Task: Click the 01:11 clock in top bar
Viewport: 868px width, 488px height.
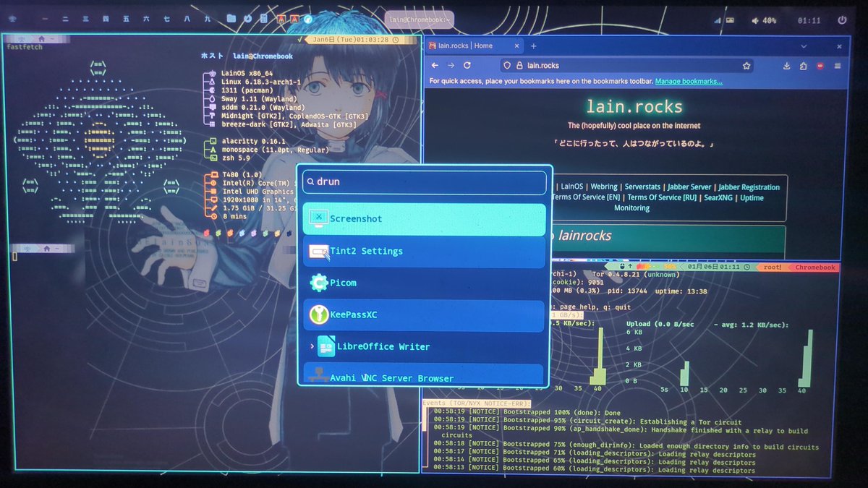Action: (809, 21)
